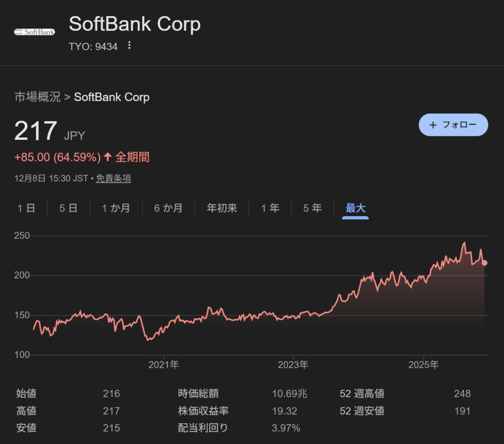Click the red up arrow indicator
Screen dimensions: 504x444
click(108, 158)
